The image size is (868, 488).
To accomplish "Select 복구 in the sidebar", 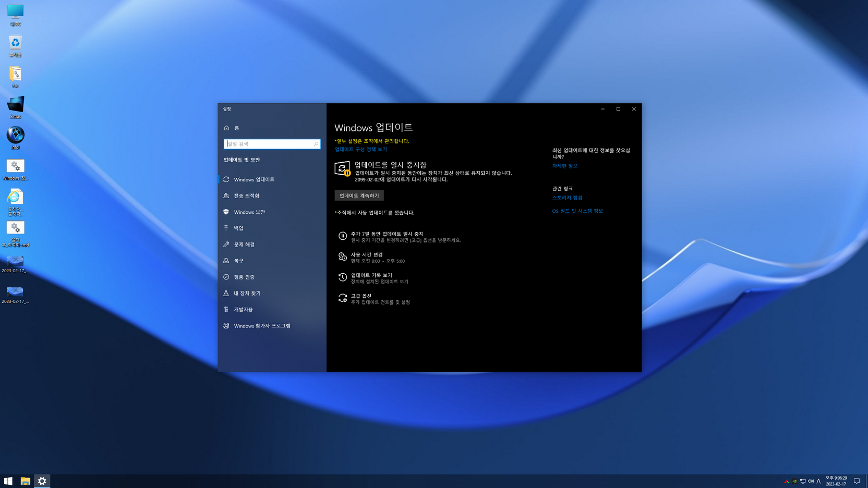I will pyautogui.click(x=272, y=261).
